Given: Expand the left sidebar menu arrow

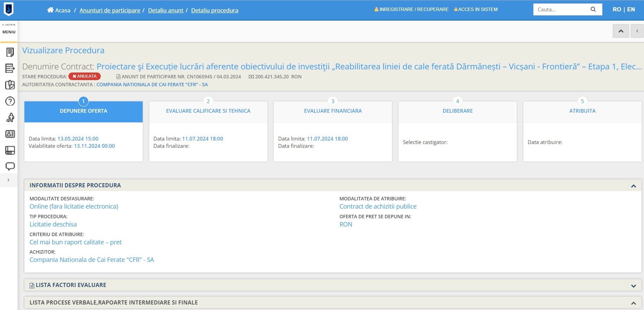Looking at the screenshot, I should (x=9, y=180).
